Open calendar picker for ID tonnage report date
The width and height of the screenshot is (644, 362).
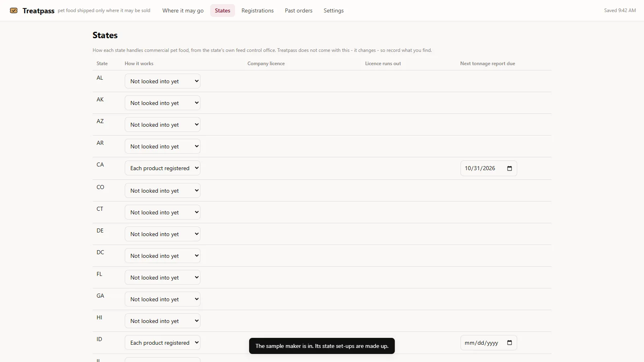coord(510,343)
